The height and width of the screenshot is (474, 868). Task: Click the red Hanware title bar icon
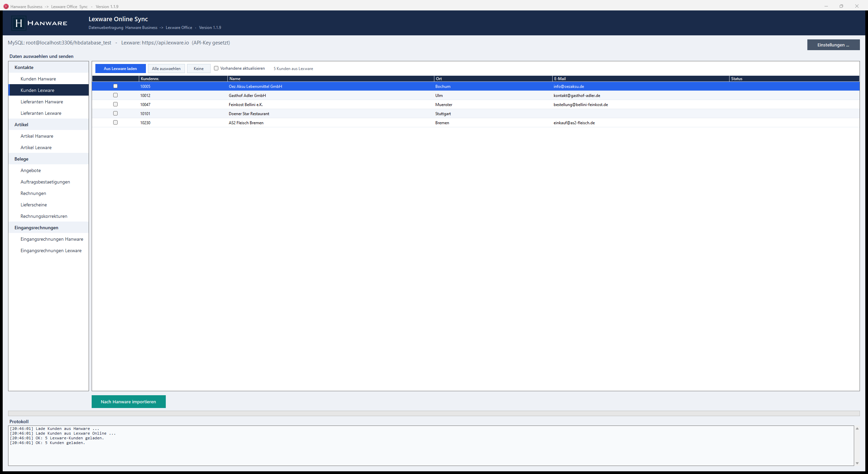point(6,6)
